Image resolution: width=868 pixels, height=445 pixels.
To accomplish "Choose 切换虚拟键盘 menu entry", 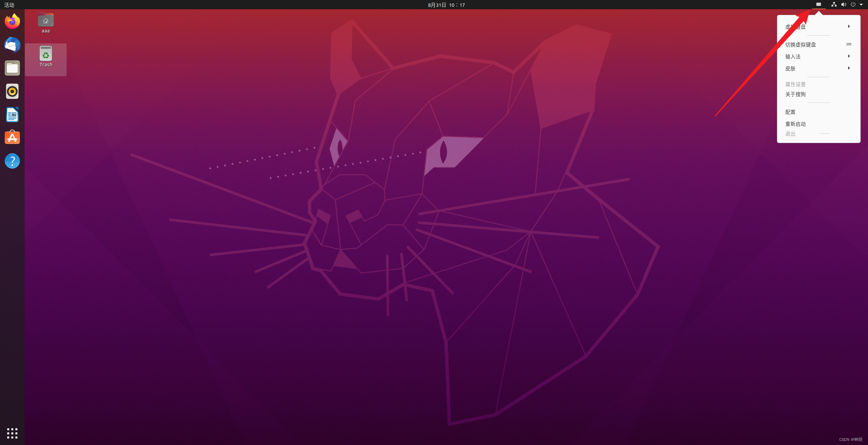I will 818,44.
